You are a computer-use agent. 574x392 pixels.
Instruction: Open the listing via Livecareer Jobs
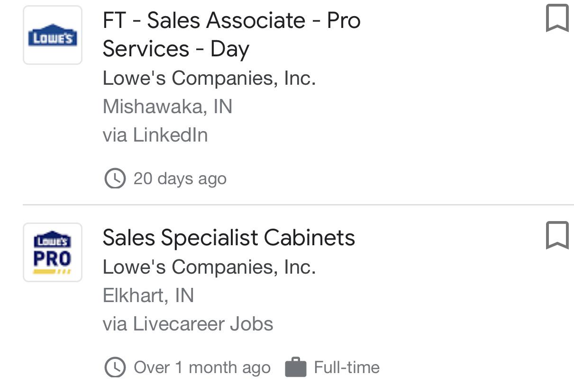tap(188, 324)
